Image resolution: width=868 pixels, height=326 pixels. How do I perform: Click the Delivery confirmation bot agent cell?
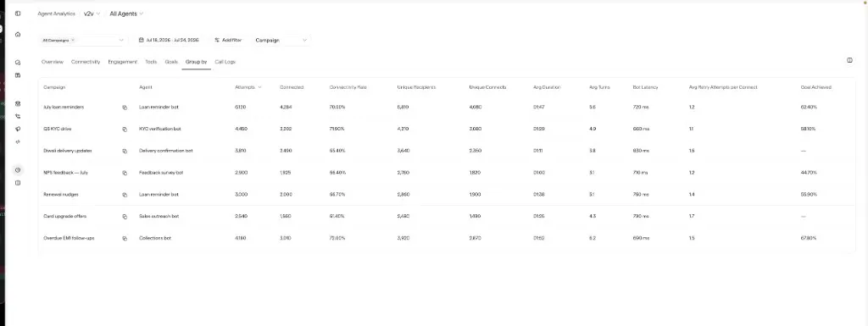166,151
